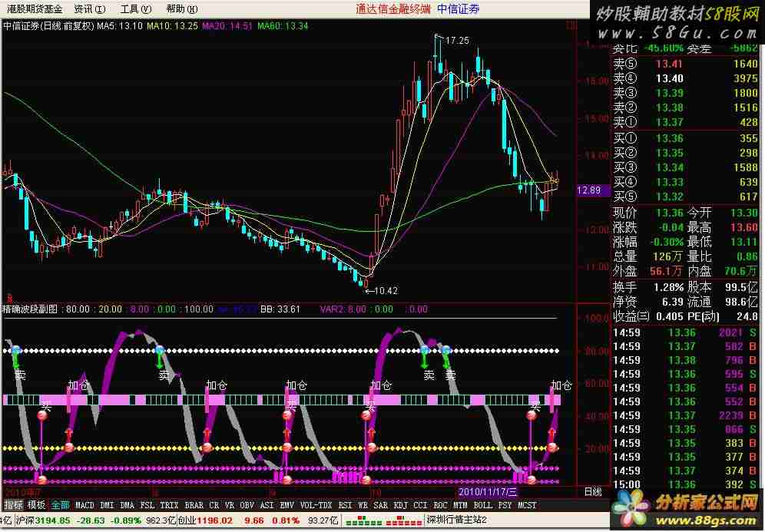
Task: Open the 港股期货基金 menu
Action: click(35, 8)
